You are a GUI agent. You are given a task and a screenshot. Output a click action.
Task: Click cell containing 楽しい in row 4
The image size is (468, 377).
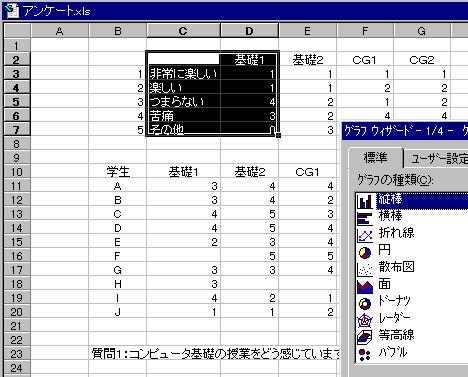click(183, 88)
